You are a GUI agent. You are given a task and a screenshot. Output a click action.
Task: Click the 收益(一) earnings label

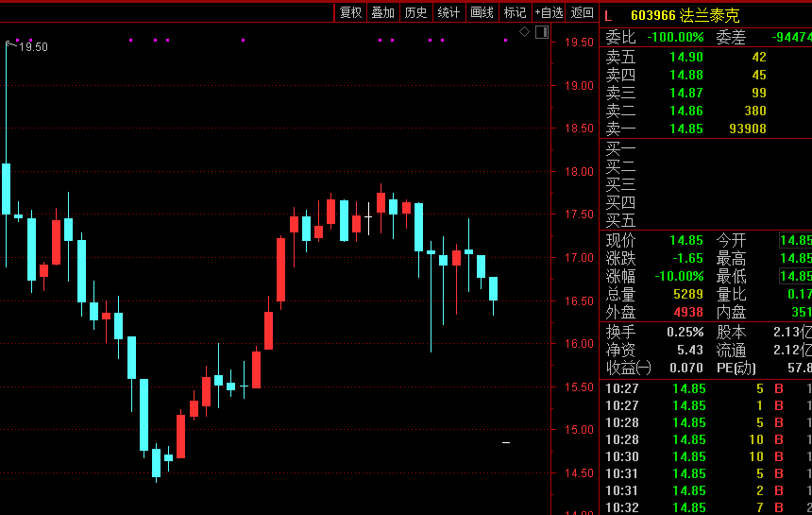[x=629, y=368]
